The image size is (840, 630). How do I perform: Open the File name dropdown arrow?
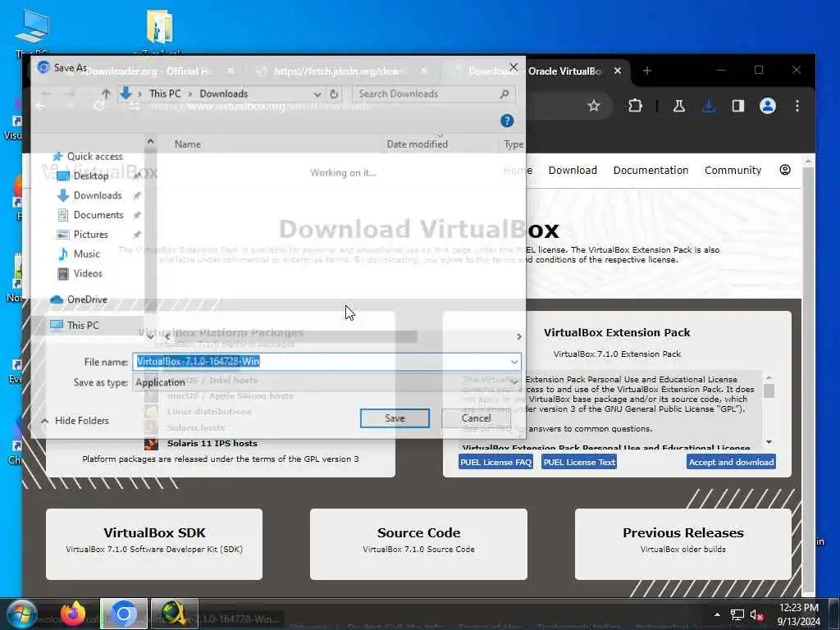coord(514,362)
